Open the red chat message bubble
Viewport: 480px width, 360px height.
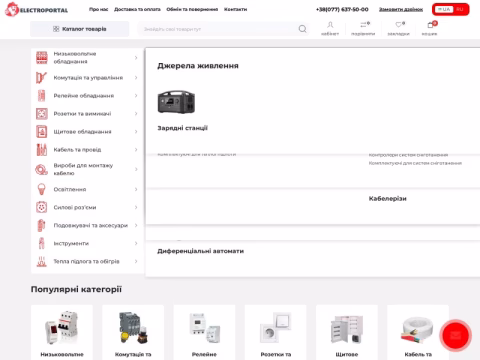click(x=456, y=335)
